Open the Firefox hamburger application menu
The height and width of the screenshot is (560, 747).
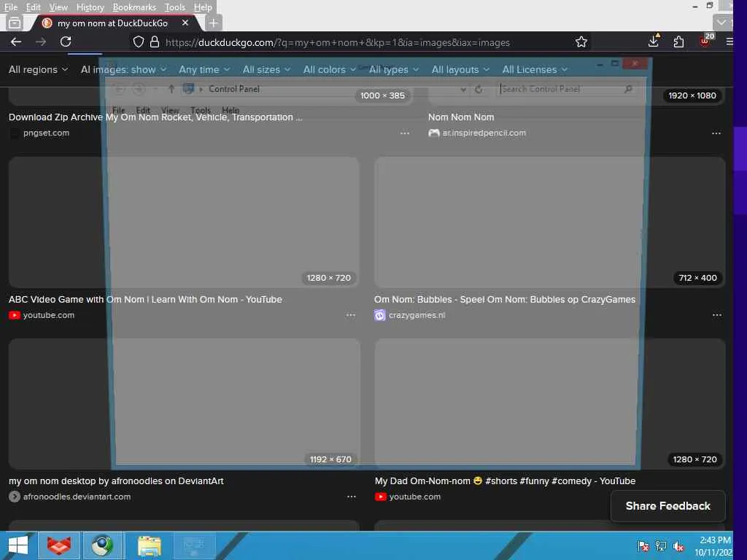[729, 42]
